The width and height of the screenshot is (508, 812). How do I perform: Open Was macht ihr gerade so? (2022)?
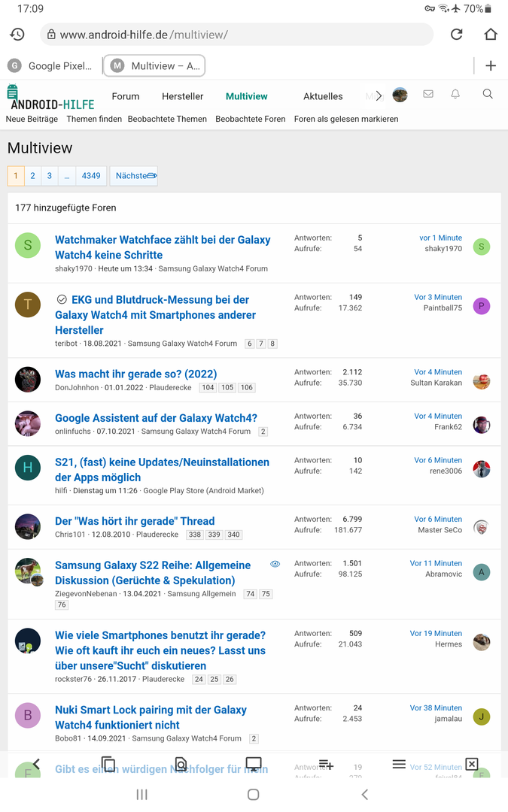tap(135, 374)
